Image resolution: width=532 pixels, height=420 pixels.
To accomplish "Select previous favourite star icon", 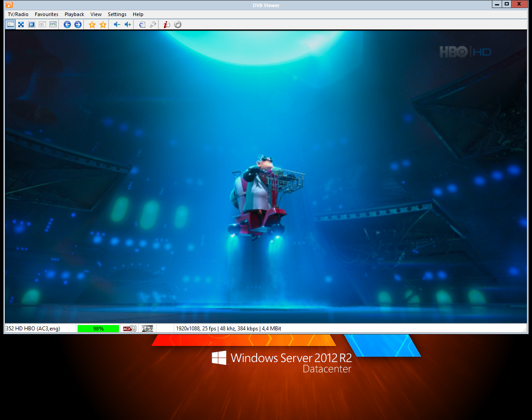I will click(x=92, y=25).
